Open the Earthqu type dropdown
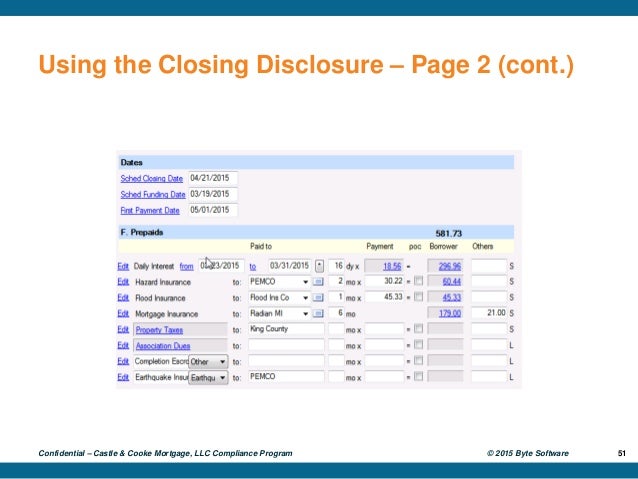This screenshot has height=479, width=638. (208, 378)
